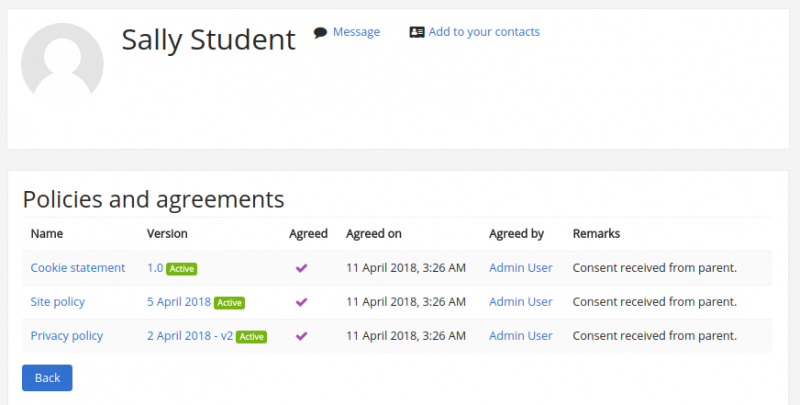Click the Active badge beside 5 April 2018
Screen dimensions: 800x405
tap(230, 303)
